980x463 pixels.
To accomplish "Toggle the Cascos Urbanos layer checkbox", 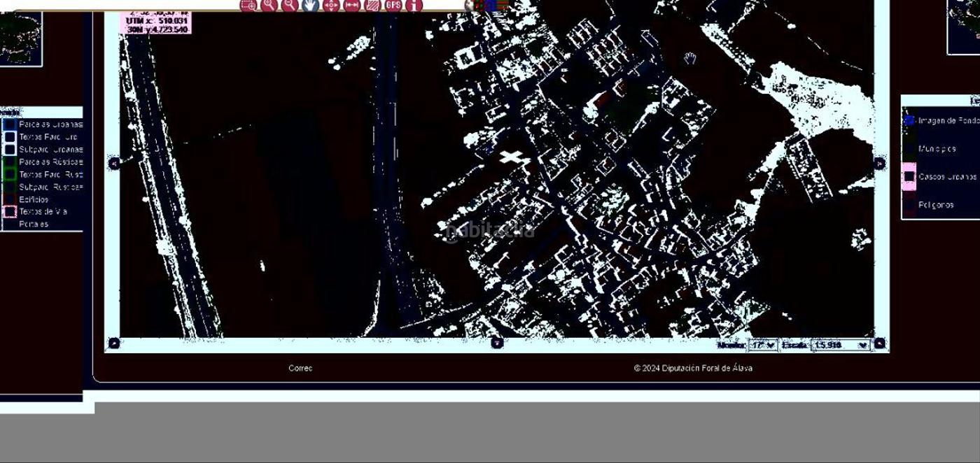I will (x=909, y=177).
